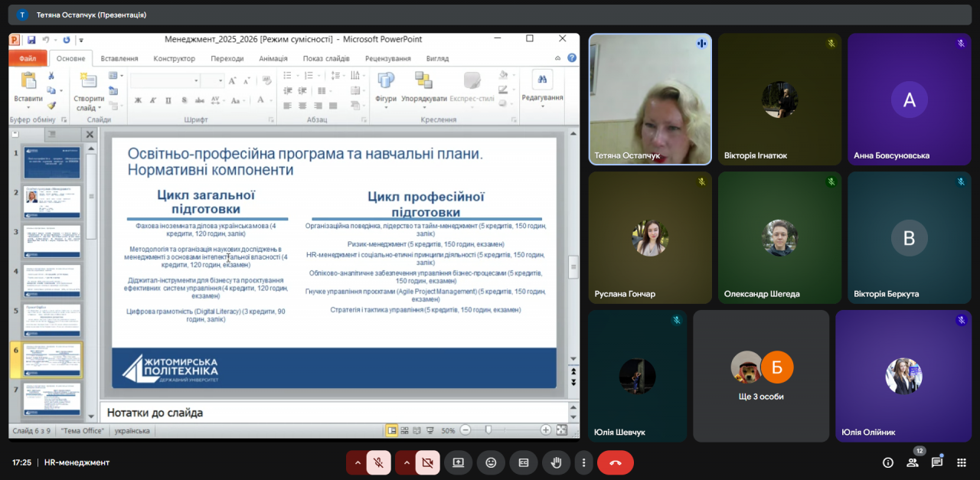Screen dimensions: 980x480
Task: Click the PowerPoint save icon
Action: coord(31,40)
